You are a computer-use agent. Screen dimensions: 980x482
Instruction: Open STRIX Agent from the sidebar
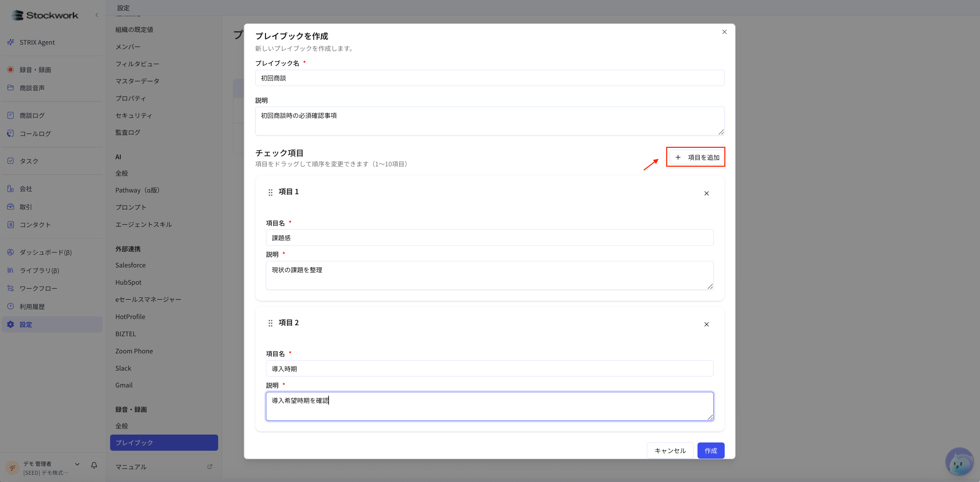tap(37, 42)
